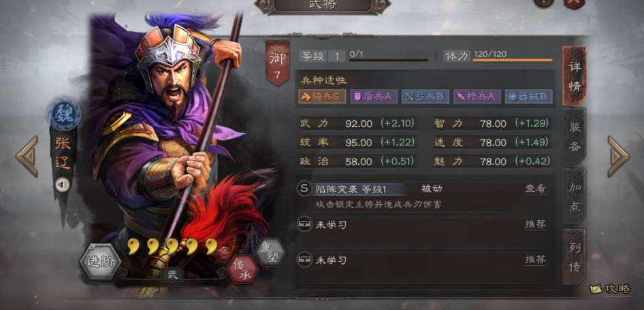
Task: Open the 传承 red hexagon
Action: coord(243,269)
